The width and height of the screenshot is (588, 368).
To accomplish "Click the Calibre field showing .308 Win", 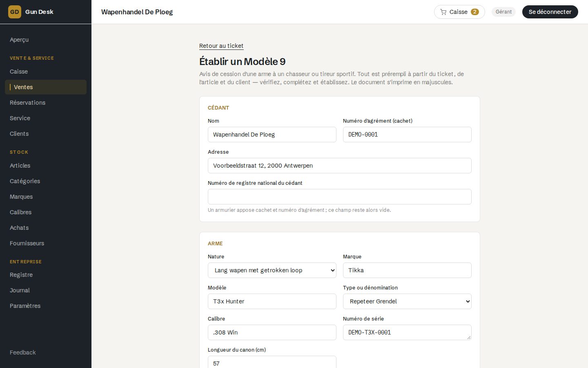I will [272, 332].
